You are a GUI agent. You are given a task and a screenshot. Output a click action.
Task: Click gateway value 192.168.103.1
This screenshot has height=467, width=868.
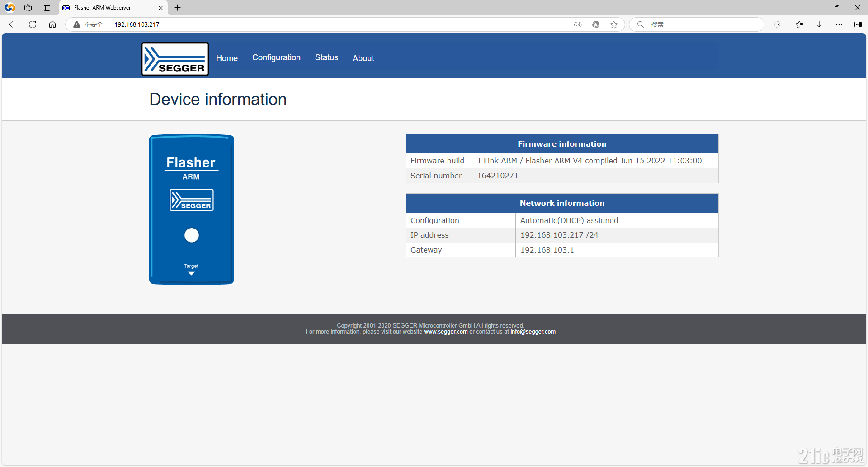click(x=547, y=250)
